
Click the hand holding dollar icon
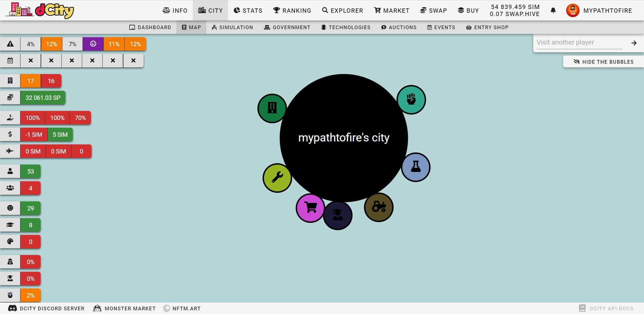[10, 118]
